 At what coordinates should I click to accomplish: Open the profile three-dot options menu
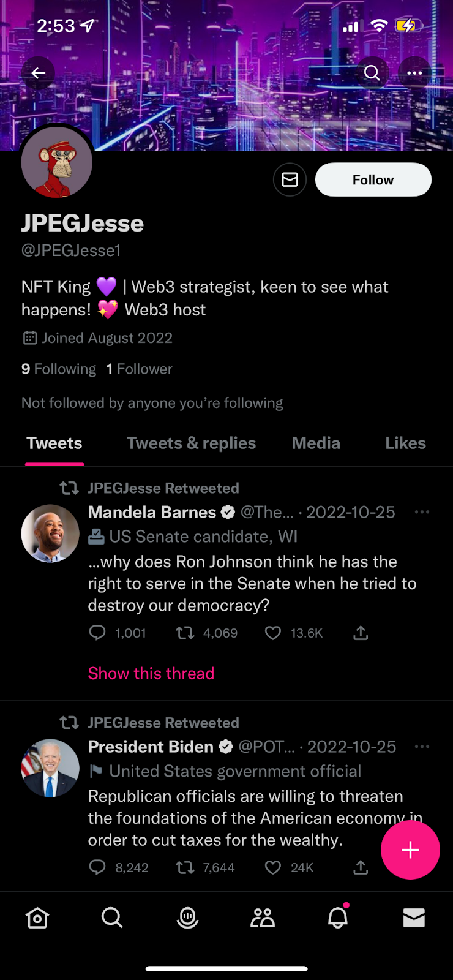(x=414, y=73)
